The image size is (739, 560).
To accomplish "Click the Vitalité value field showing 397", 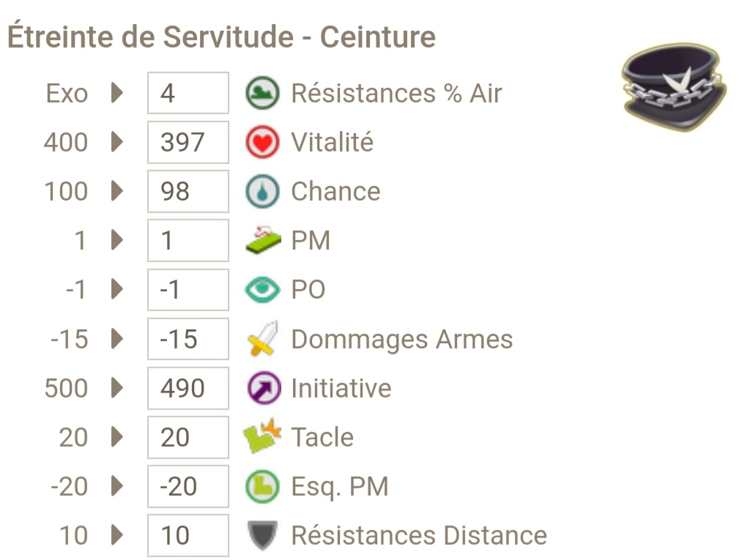I will point(188,142).
